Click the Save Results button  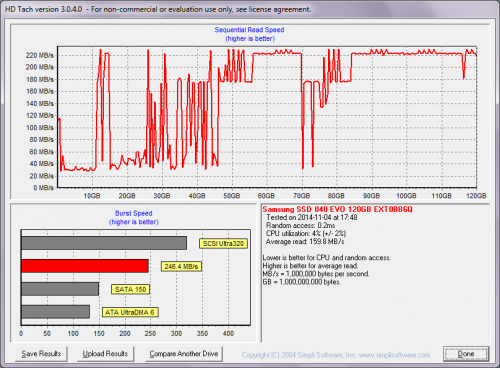[41, 354]
